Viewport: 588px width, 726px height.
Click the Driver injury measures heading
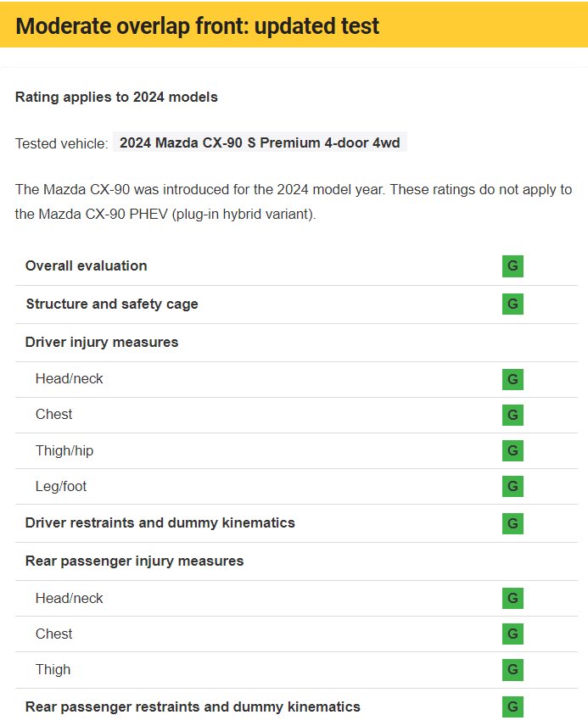tap(102, 343)
